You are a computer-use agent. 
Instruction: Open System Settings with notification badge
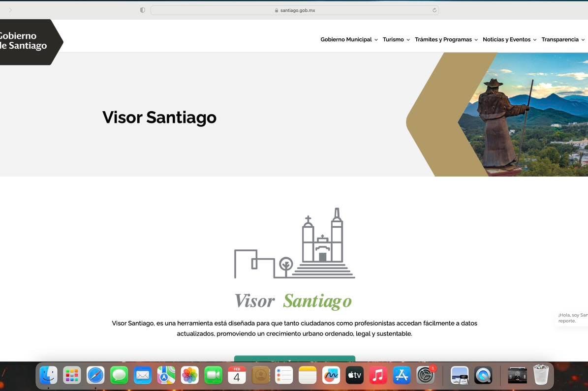425,375
